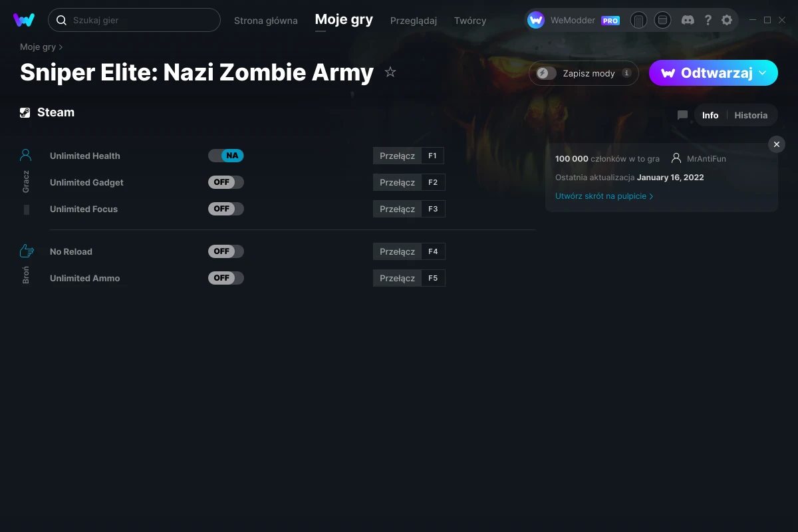The width and height of the screenshot is (798, 532).
Task: Enable the Unlimited Gadget toggle
Action: click(226, 182)
